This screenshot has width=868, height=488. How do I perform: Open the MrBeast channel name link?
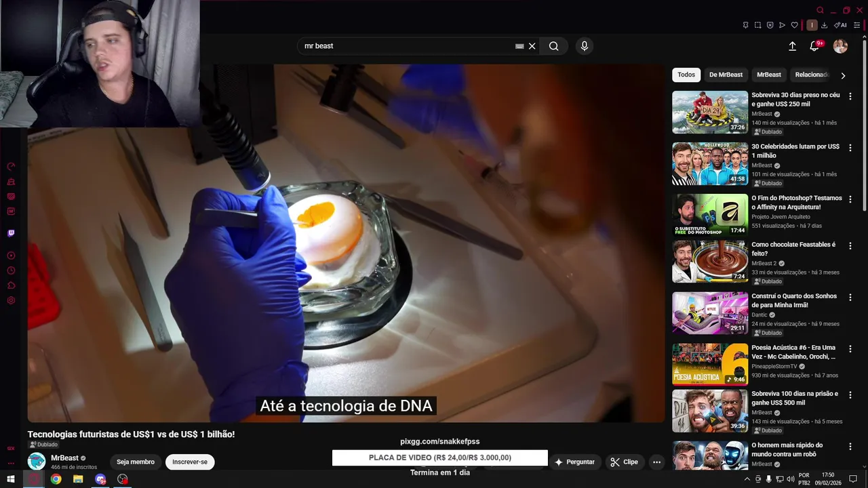coord(65,458)
